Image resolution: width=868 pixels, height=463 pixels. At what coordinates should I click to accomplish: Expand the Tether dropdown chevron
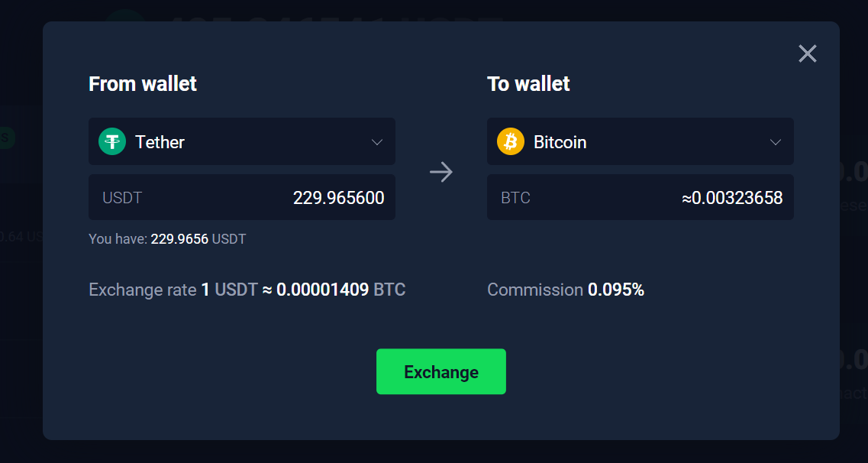pyautogui.click(x=377, y=142)
